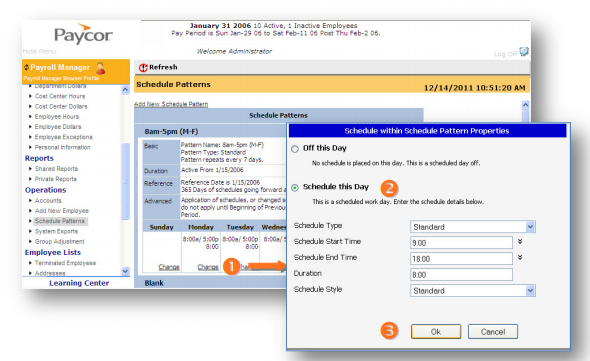Click the main panel scroll up arrow

[525, 105]
